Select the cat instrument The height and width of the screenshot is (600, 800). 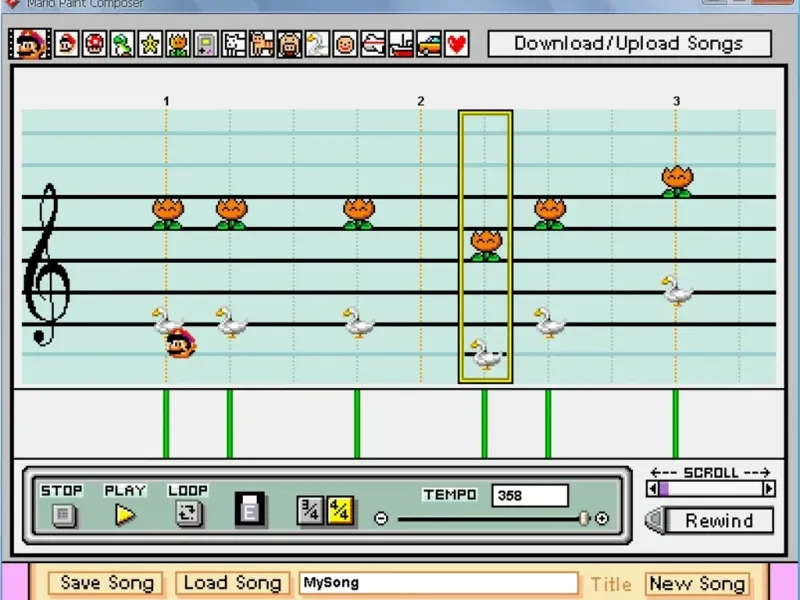261,44
